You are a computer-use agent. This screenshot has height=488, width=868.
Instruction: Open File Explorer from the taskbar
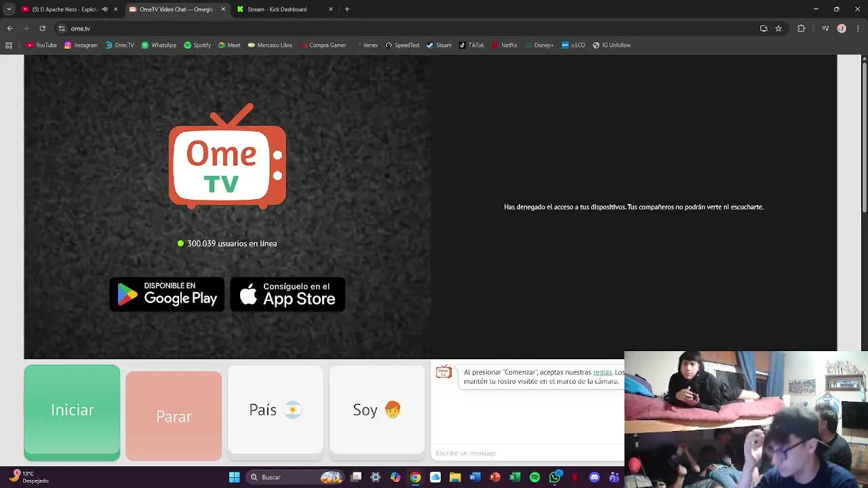[455, 477]
